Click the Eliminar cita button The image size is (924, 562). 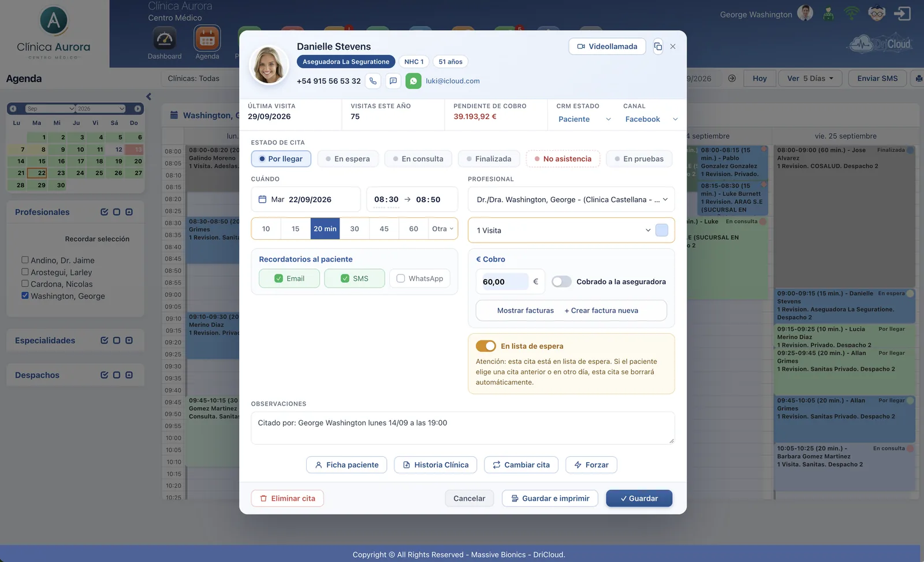coord(287,498)
